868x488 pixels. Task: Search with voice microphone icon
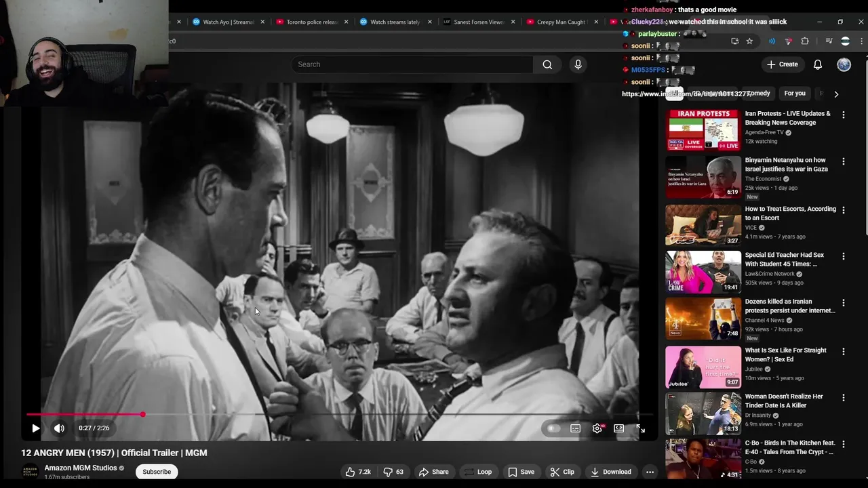point(578,64)
